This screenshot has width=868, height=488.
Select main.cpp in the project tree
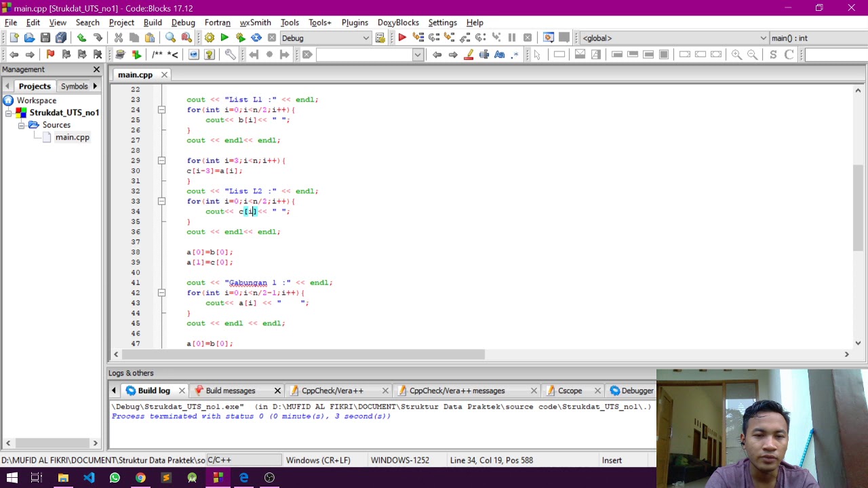coord(72,137)
